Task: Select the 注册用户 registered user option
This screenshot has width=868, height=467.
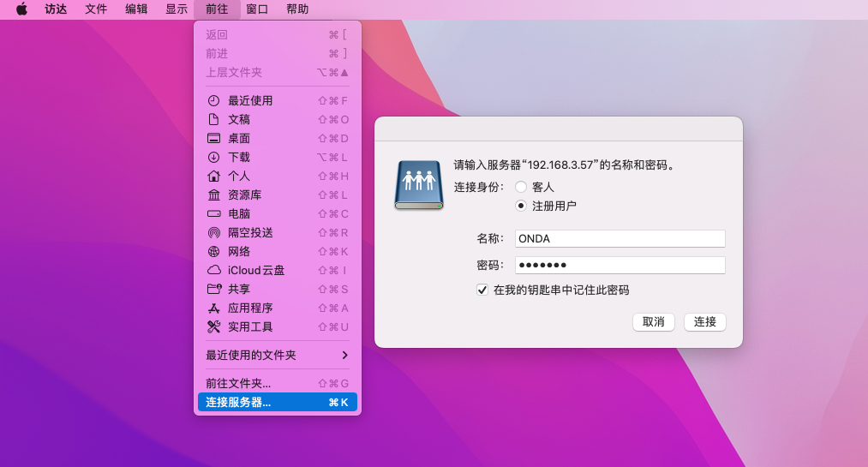Action: pyautogui.click(x=521, y=206)
